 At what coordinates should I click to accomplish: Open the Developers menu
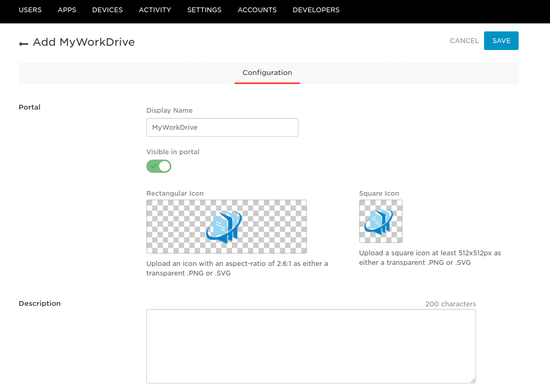click(316, 10)
